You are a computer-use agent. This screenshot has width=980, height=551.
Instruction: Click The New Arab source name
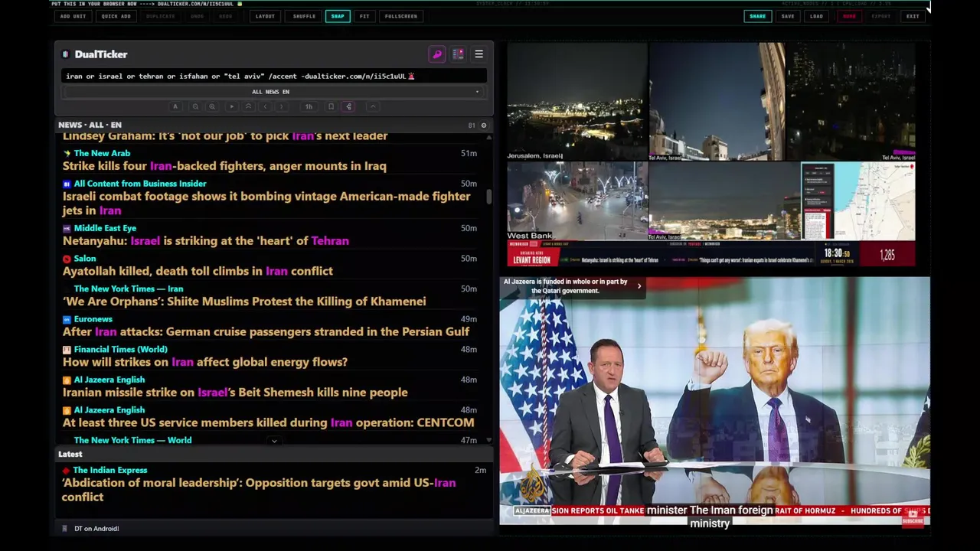[x=102, y=153]
